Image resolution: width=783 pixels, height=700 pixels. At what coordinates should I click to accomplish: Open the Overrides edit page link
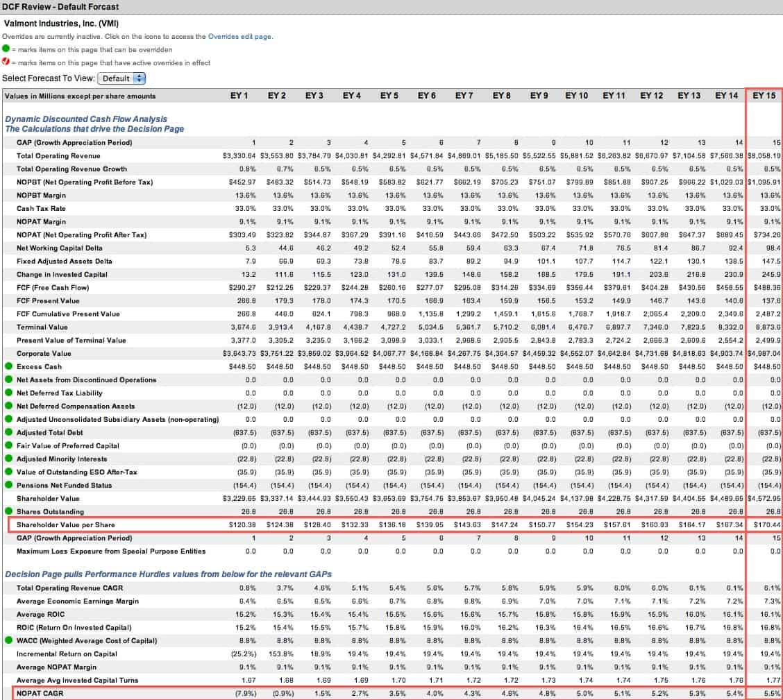(x=239, y=36)
